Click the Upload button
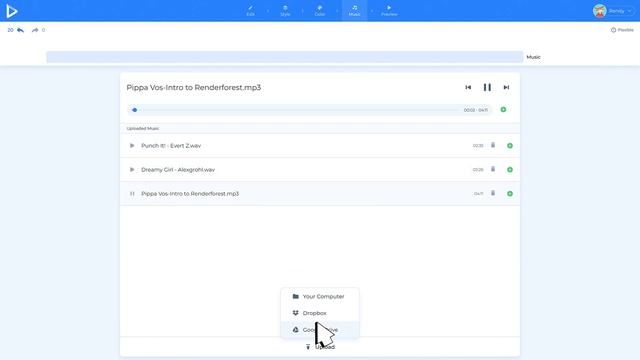Viewport: 640px width, 360px height. coord(320,347)
